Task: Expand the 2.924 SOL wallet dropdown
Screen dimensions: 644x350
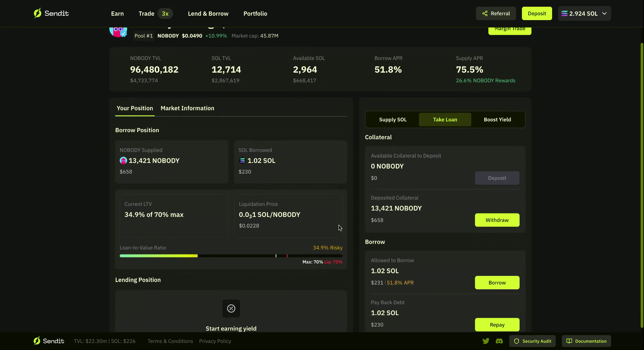Action: [584, 13]
